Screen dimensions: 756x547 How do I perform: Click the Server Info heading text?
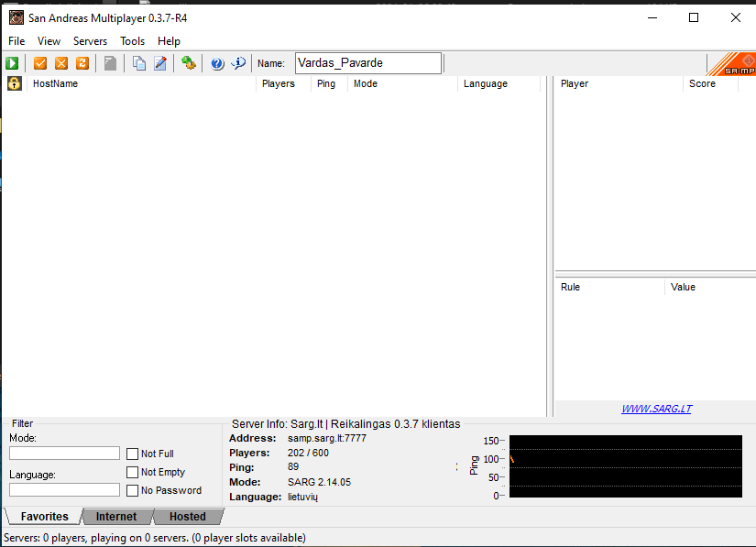(346, 423)
